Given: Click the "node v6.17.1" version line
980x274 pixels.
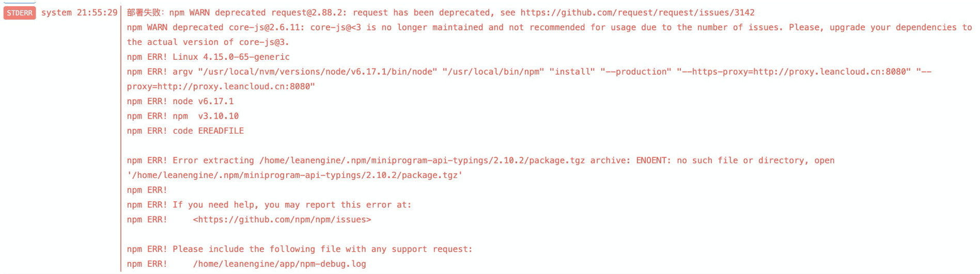Looking at the screenshot, I should 203,102.
